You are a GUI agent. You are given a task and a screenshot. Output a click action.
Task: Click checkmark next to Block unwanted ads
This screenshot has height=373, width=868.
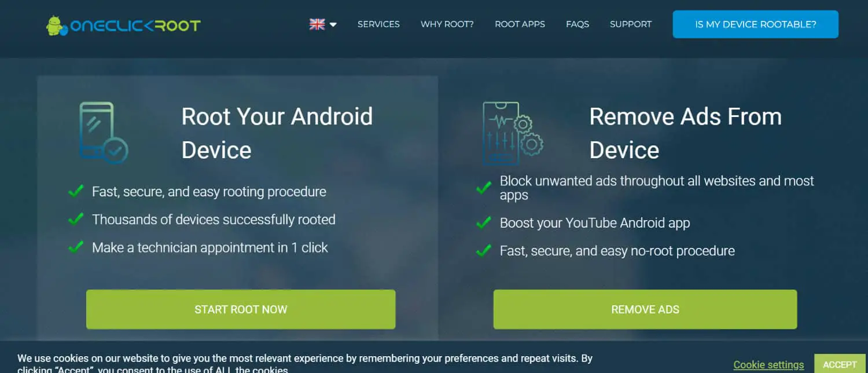pyautogui.click(x=483, y=188)
